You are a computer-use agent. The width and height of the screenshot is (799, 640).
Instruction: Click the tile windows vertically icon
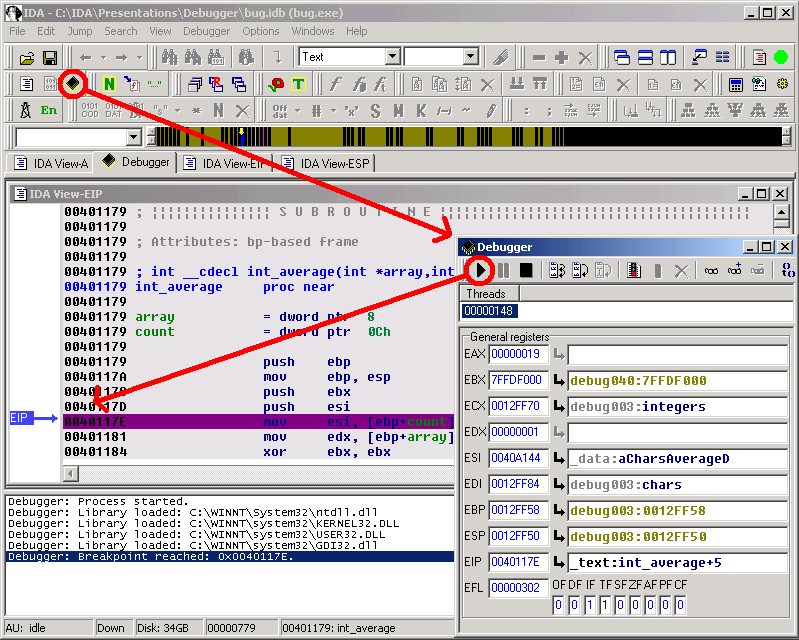668,58
